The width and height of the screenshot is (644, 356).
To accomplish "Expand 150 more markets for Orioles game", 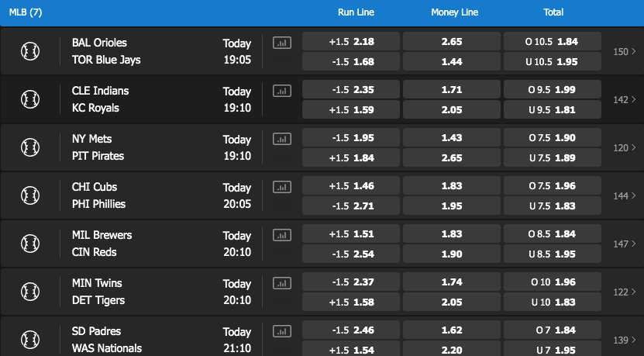I will [625, 51].
